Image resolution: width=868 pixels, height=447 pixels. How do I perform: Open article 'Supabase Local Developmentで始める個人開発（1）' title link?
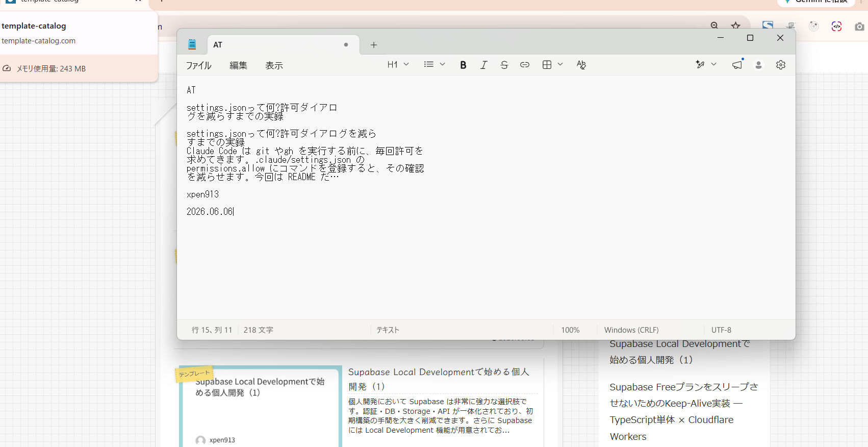tap(439, 379)
